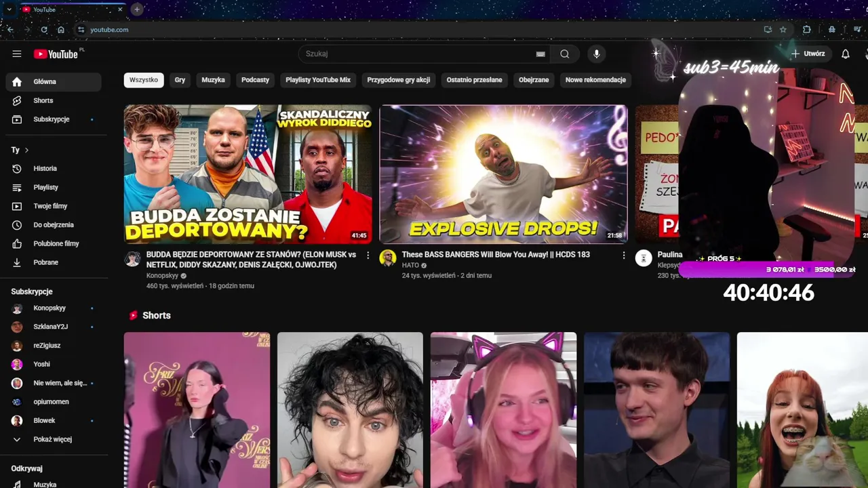Viewport: 868px width, 488px height.
Task: Click the YouTube logo
Action: 58,54
